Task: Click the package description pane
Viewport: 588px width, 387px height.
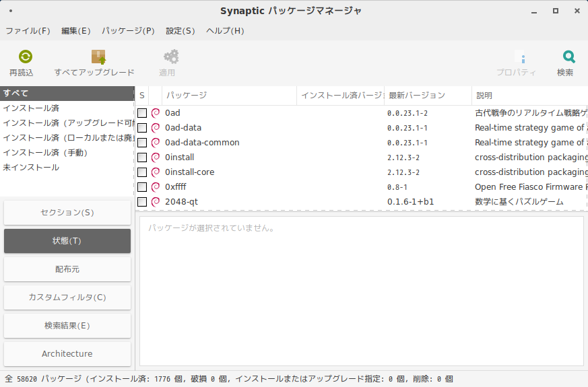Action: coord(362,291)
